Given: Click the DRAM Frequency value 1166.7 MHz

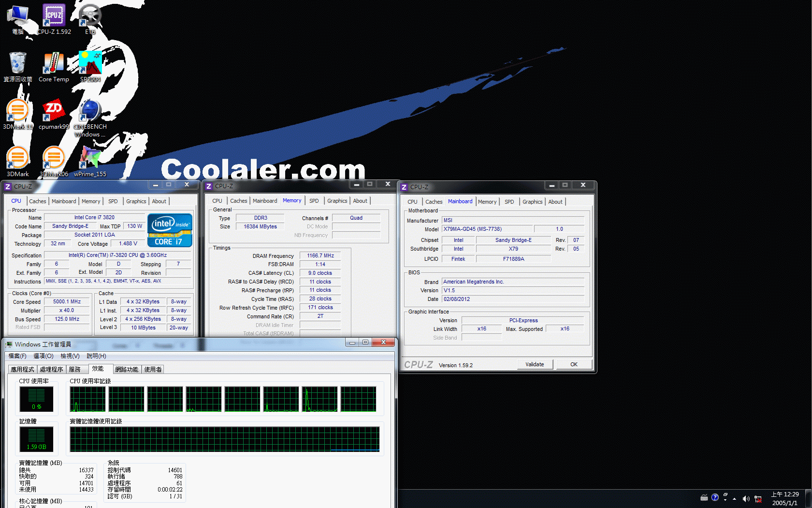Looking at the screenshot, I should click(320, 255).
